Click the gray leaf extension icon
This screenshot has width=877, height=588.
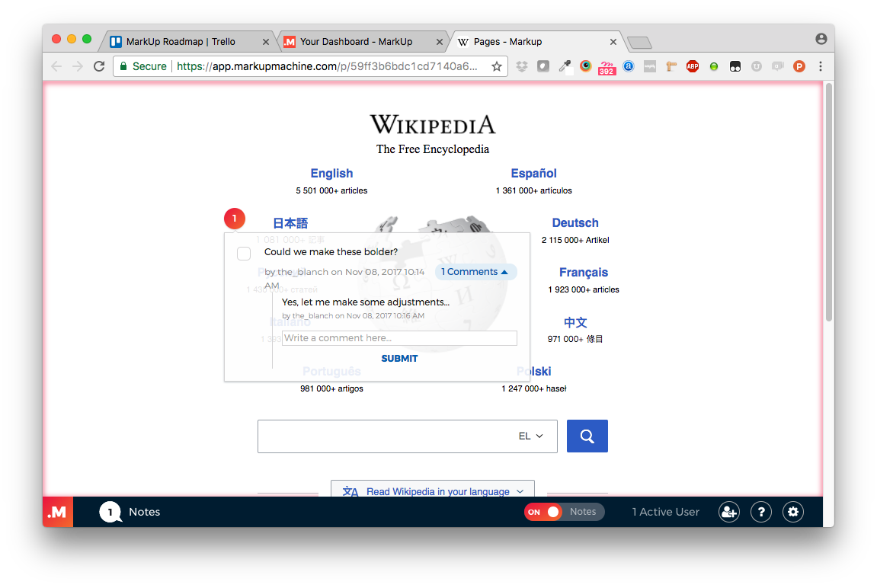click(x=543, y=66)
